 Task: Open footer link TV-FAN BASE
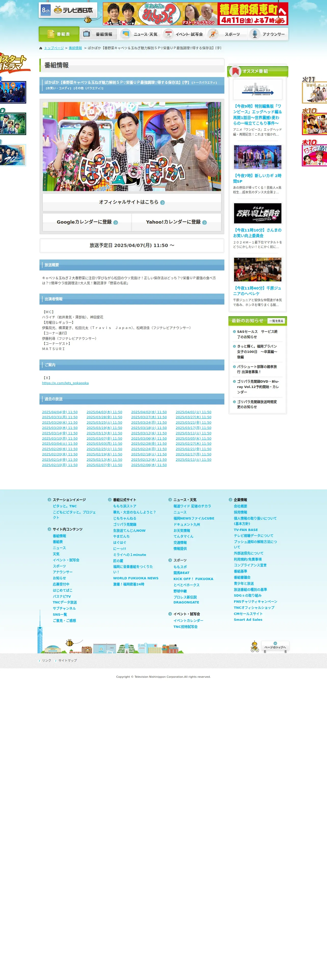[x=246, y=530]
